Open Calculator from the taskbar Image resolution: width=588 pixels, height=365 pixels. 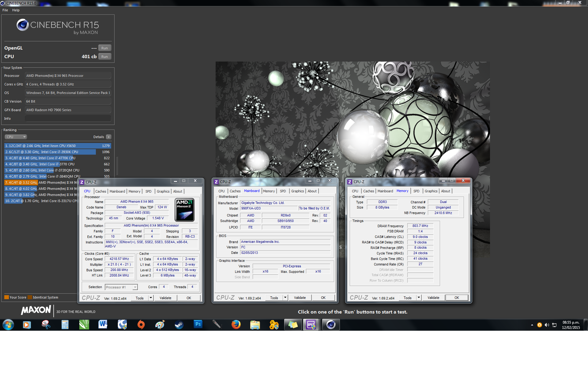point(65,325)
